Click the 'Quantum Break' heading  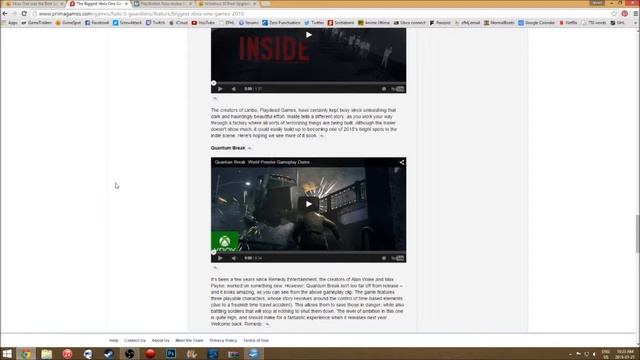click(x=228, y=148)
